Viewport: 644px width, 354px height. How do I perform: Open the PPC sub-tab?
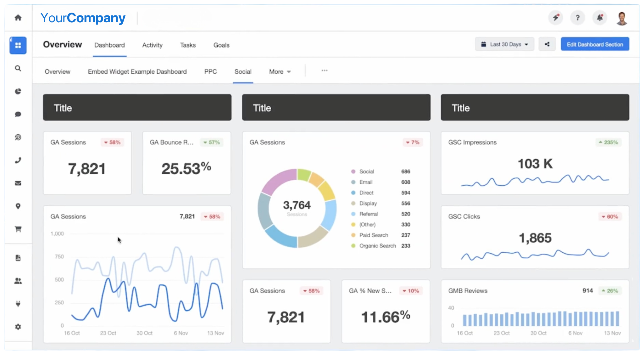click(210, 72)
